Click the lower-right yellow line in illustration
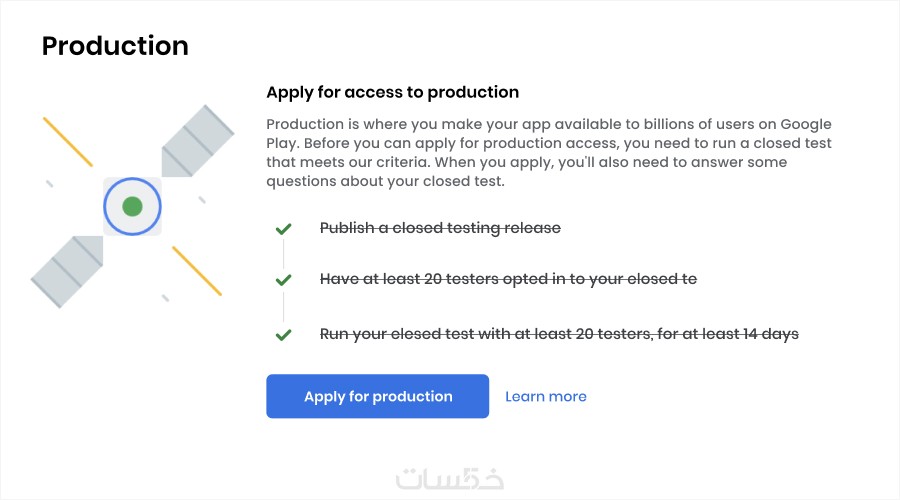 click(196, 270)
